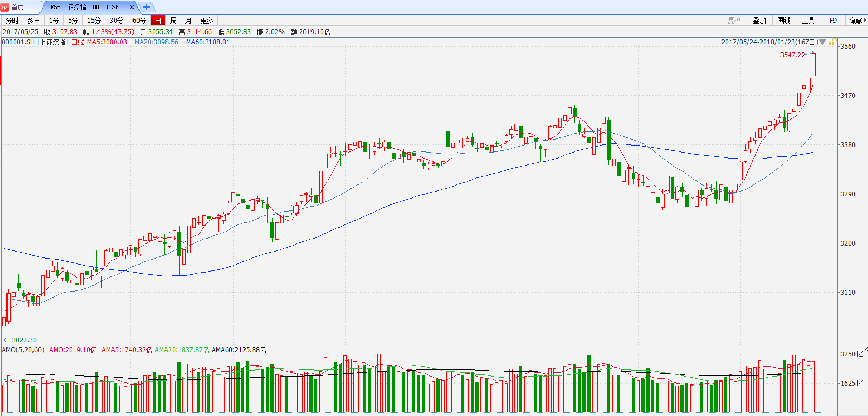
Task: Click the closing price 收 3107.83
Action: click(61, 32)
